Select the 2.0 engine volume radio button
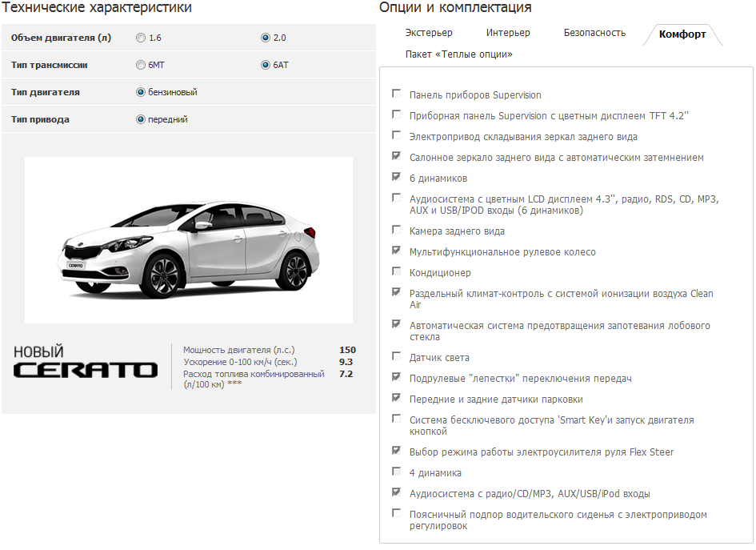Screen dimensions: 756x550 265,38
